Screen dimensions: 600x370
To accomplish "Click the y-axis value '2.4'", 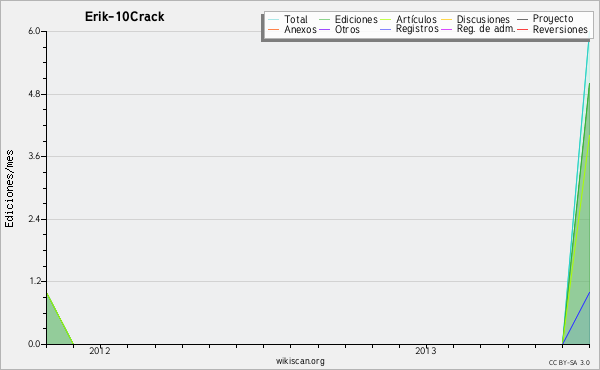I will point(34,219).
